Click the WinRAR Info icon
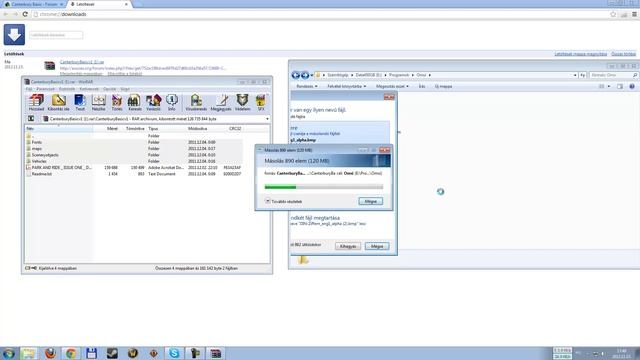The width and height of the screenshot is (640, 360). coord(172,102)
